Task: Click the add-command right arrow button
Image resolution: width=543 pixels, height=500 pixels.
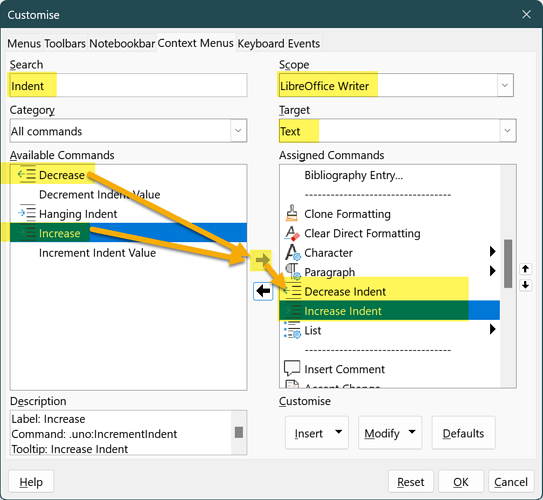Action: click(262, 260)
